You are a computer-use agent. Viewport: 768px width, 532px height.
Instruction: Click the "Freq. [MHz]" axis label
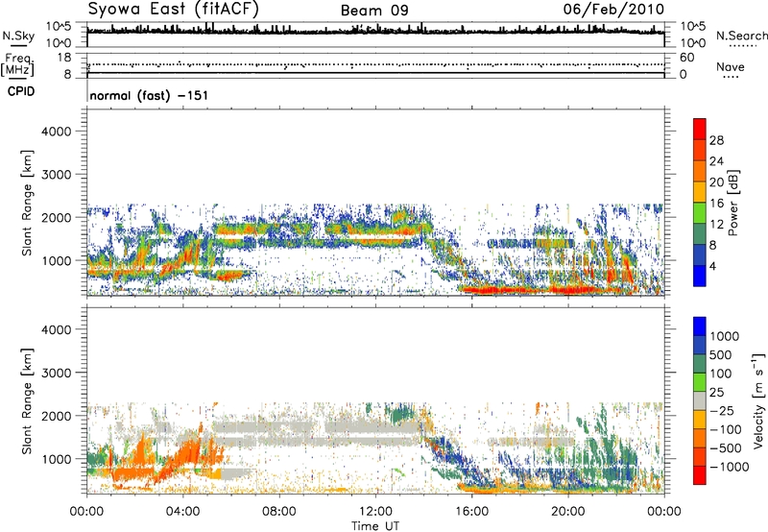[17, 64]
